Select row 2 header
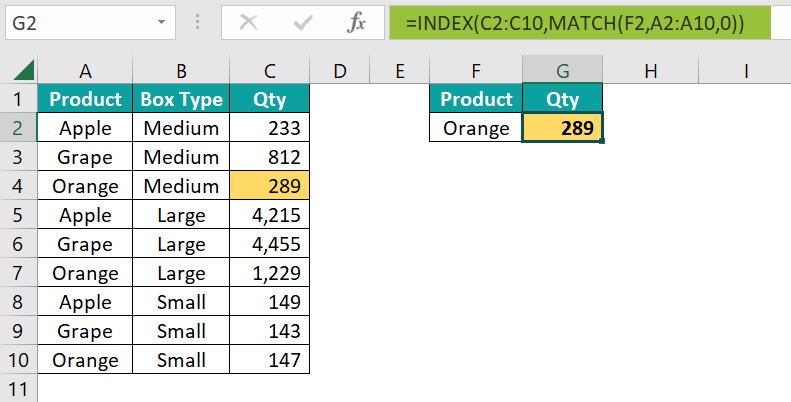 (x=18, y=128)
